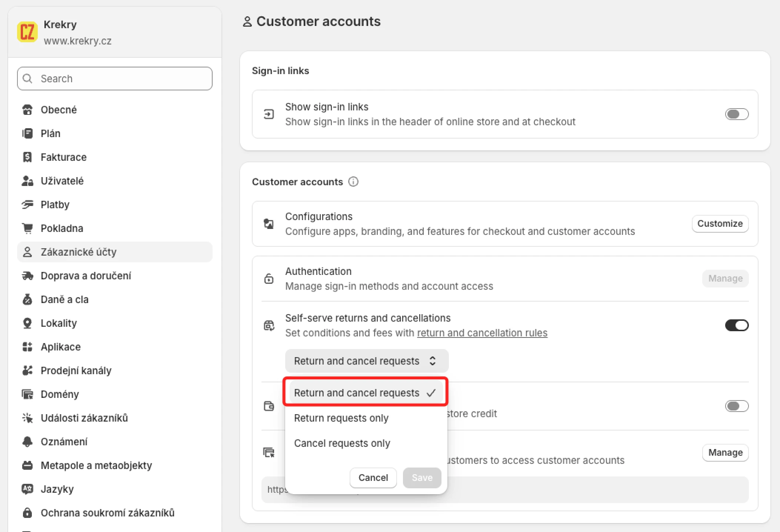Click the Aplikace grid icon
This screenshot has height=532, width=780.
(27, 347)
